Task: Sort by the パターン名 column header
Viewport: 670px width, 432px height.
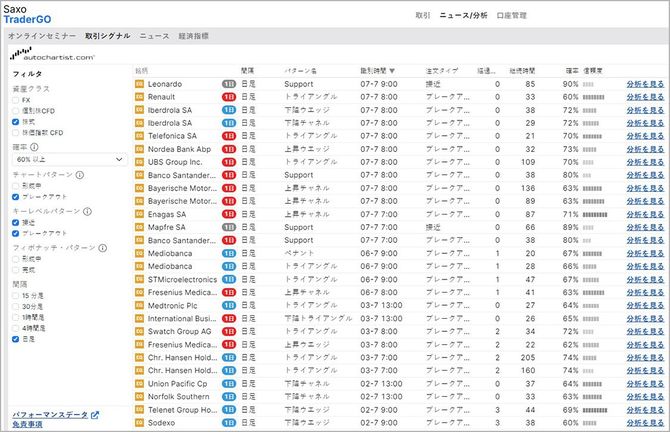Action: coord(300,71)
